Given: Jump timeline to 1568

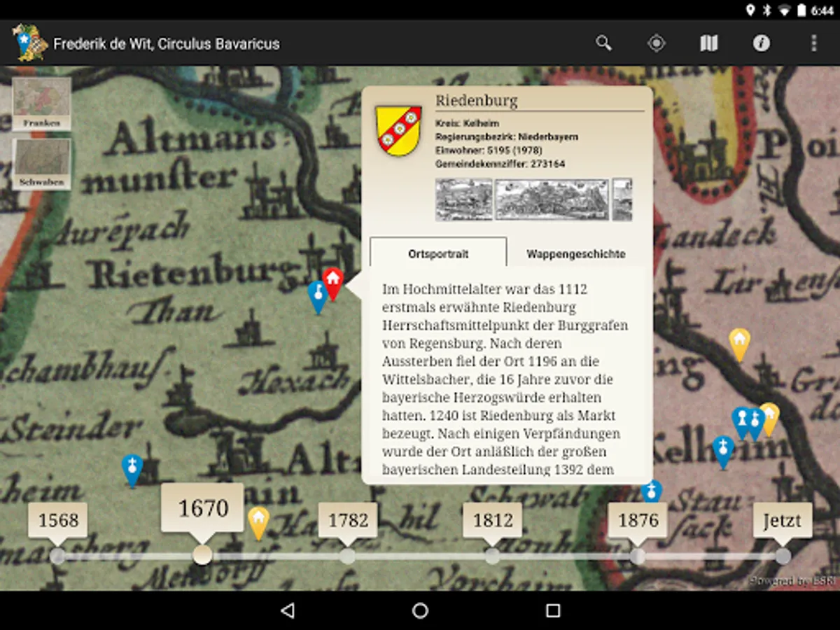Looking at the screenshot, I should coord(58,520).
